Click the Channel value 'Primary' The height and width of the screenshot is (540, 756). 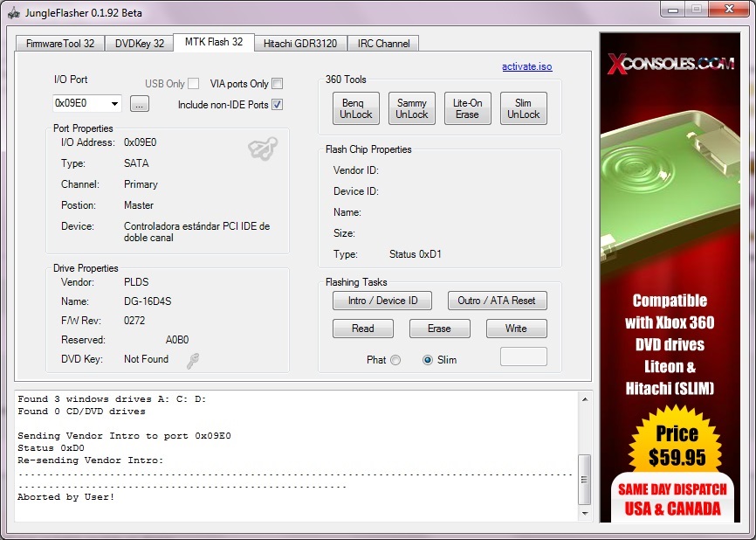point(141,184)
